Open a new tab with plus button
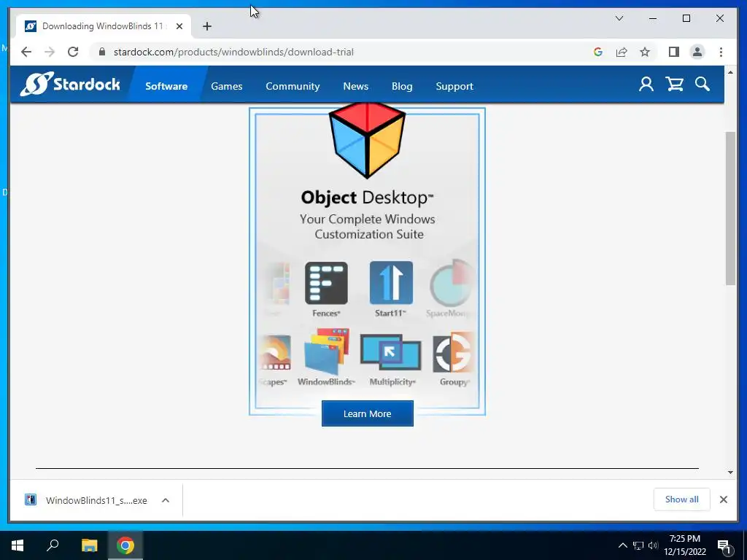The height and width of the screenshot is (560, 747). coord(206,26)
